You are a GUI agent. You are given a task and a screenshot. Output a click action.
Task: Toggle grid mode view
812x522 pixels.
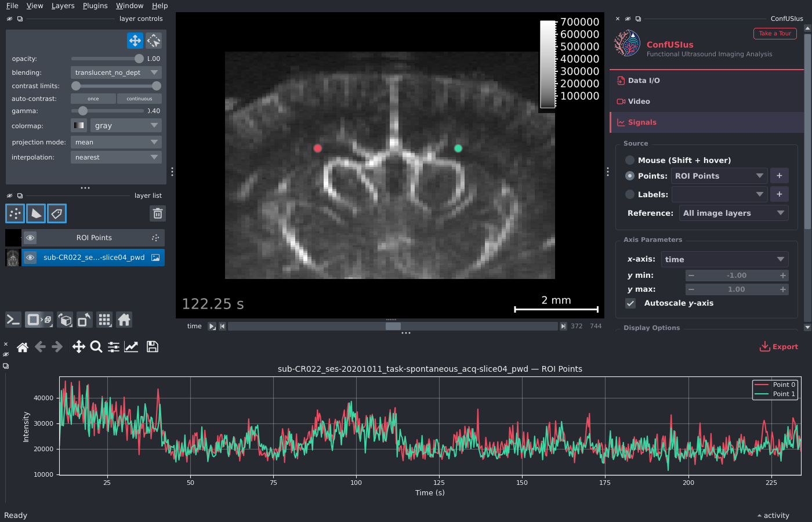coord(104,320)
